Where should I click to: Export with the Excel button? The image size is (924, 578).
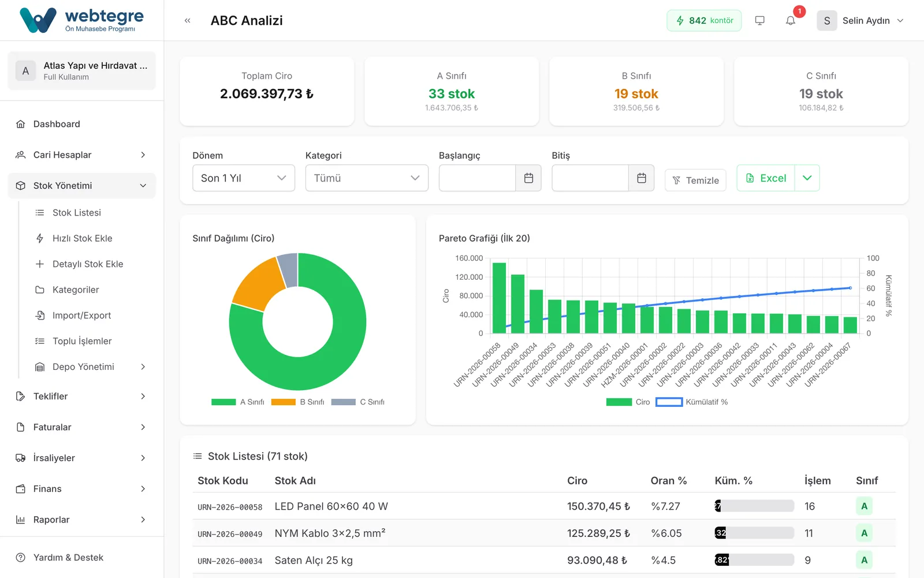click(766, 178)
